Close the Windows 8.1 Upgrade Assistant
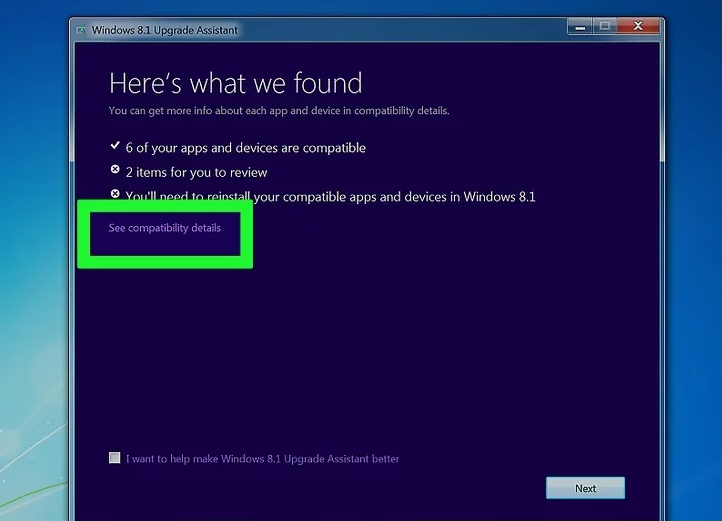722x521 pixels. [638, 27]
